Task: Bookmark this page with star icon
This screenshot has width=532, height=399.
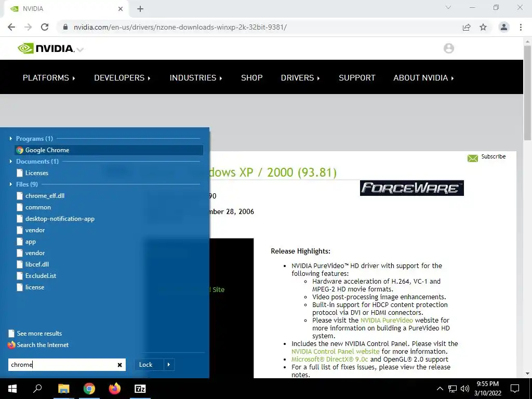Action: click(x=483, y=27)
